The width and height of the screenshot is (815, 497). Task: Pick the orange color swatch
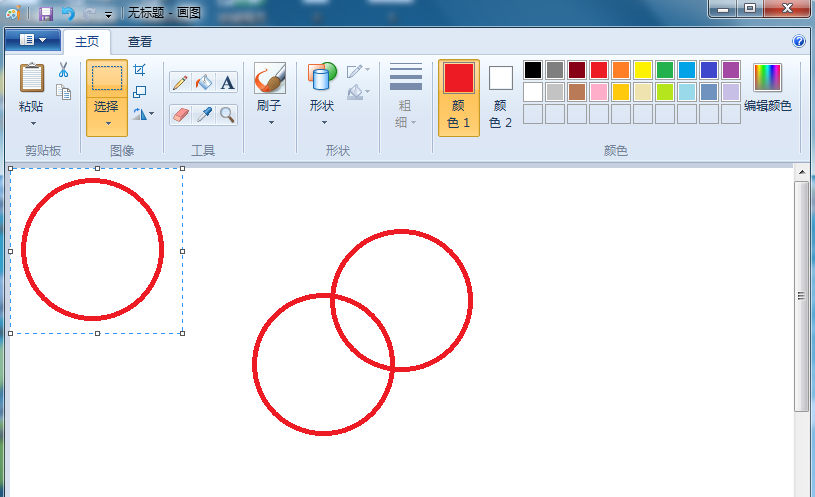pyautogui.click(x=621, y=70)
